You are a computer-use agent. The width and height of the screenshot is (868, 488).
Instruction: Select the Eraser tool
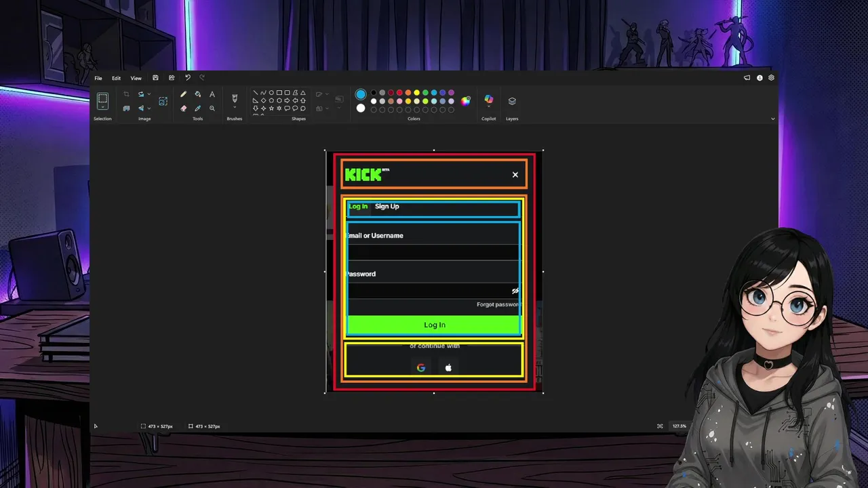tap(183, 108)
